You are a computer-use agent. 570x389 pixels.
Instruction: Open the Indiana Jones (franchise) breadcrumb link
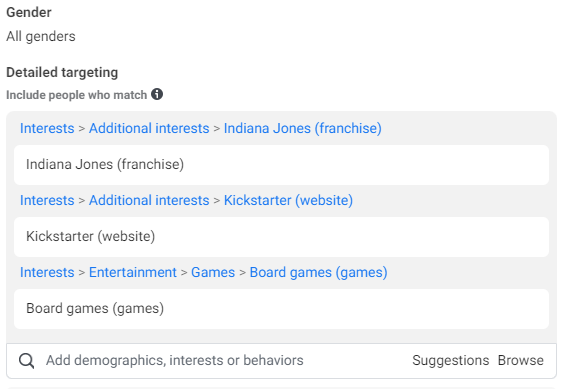pos(302,128)
